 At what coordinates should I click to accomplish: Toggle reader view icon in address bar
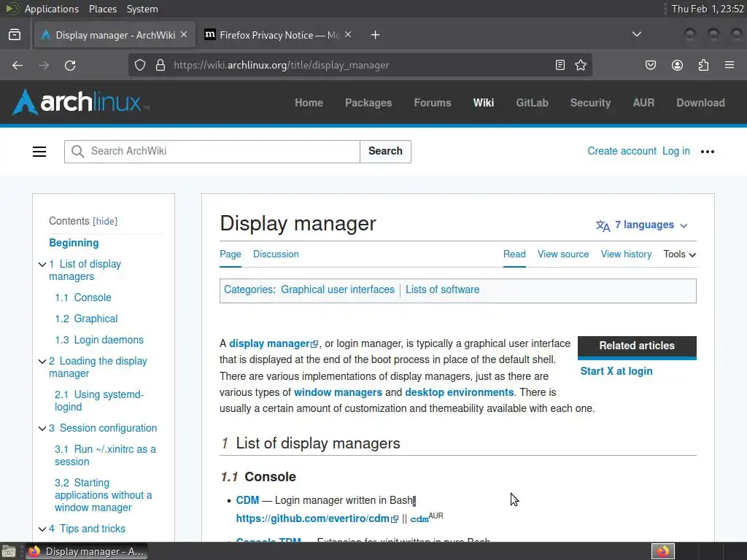coord(560,65)
